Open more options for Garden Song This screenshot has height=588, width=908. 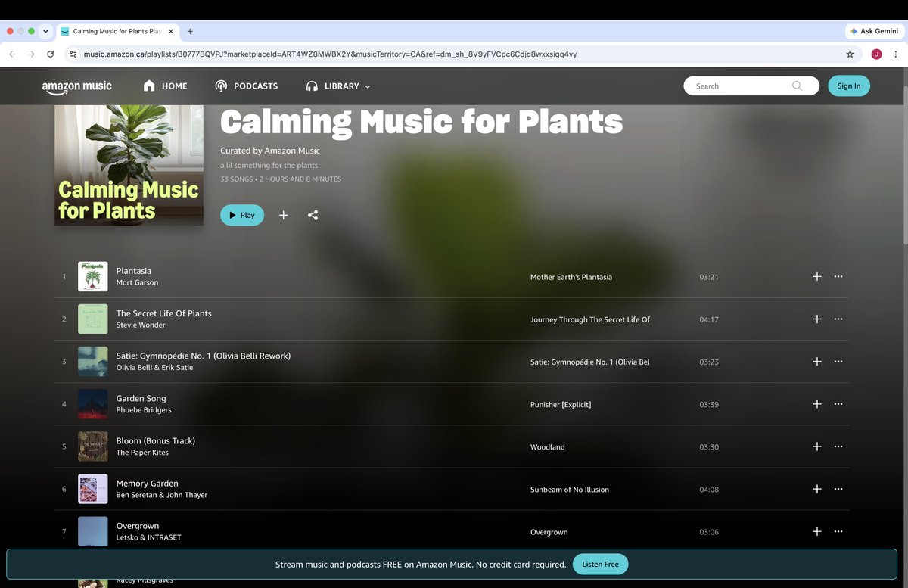point(838,404)
